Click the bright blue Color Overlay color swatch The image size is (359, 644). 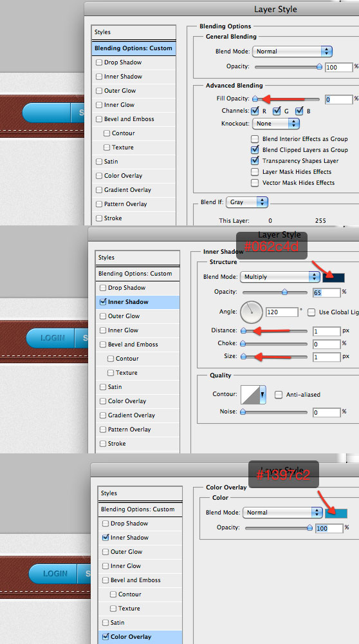click(336, 513)
